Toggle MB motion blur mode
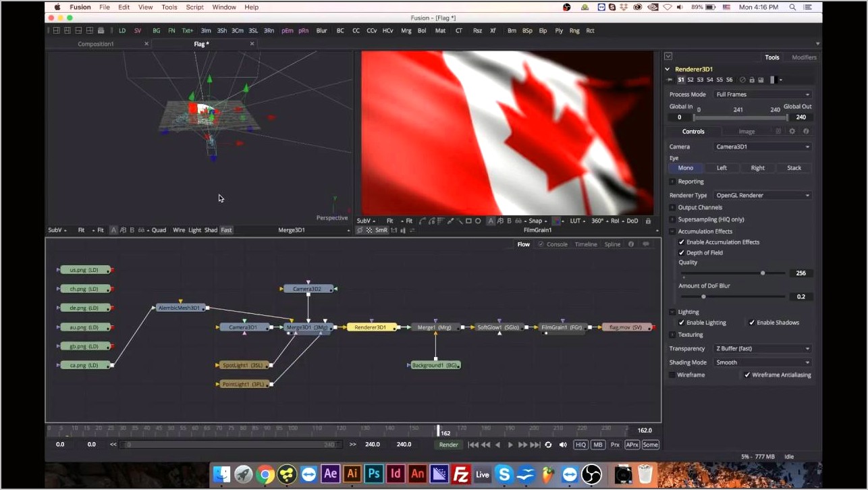This screenshot has width=868, height=490. (598, 445)
